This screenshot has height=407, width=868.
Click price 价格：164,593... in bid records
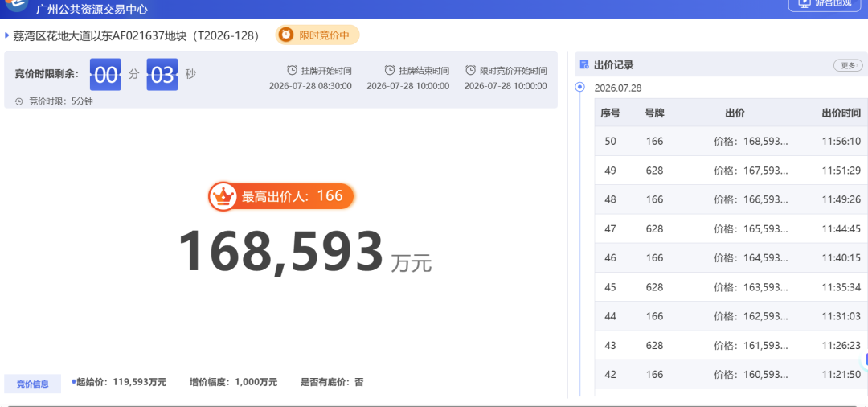(x=751, y=258)
